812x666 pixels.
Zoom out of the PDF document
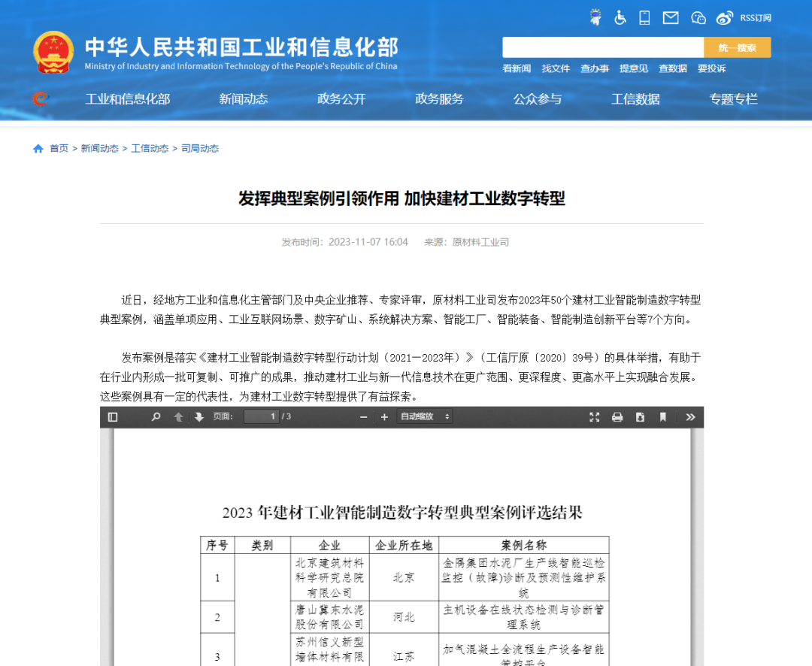pyautogui.click(x=363, y=416)
